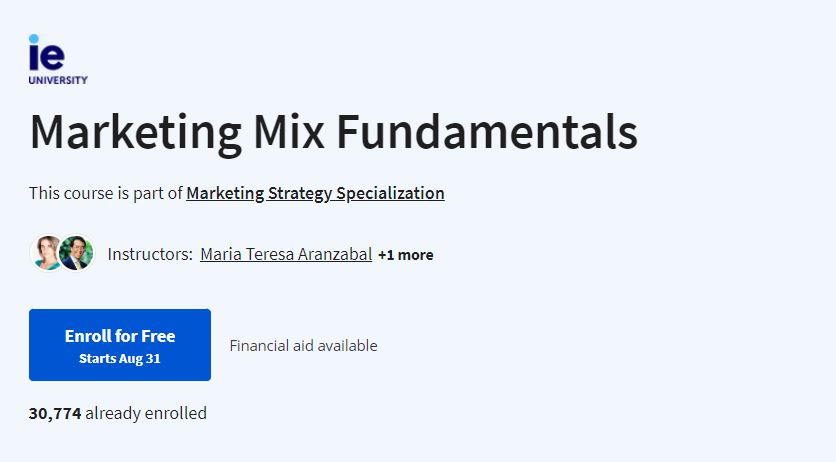Image resolution: width=836 pixels, height=462 pixels.
Task: Click the 'Financial aid available' text
Action: click(303, 346)
